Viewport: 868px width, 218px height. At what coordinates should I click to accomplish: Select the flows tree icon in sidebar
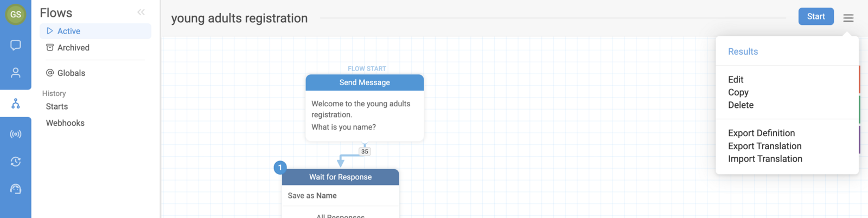pyautogui.click(x=16, y=104)
